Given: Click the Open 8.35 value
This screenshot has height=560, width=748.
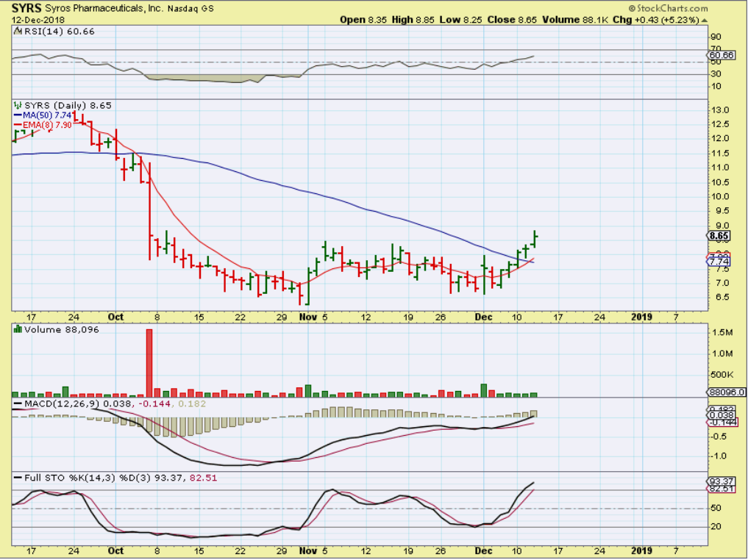Looking at the screenshot, I should [363, 20].
